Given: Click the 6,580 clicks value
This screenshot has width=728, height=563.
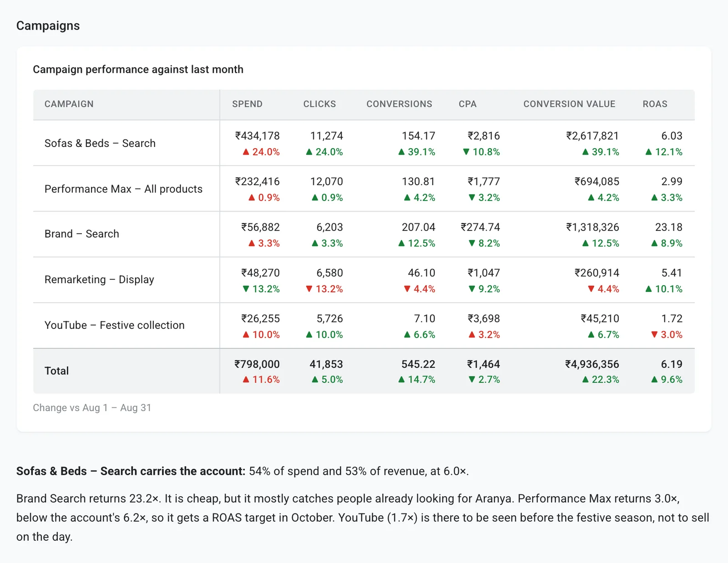Looking at the screenshot, I should point(329,273).
